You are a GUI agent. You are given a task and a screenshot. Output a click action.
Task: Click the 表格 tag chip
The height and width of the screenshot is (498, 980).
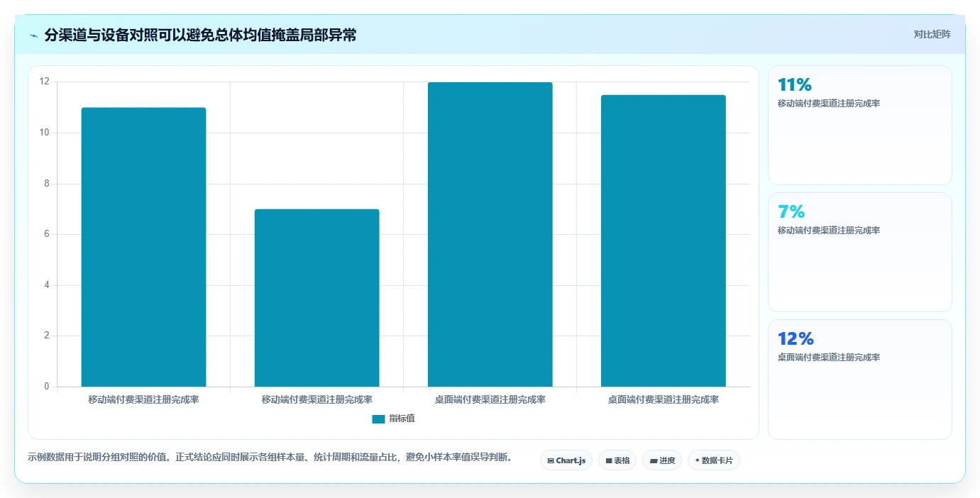coord(617,460)
